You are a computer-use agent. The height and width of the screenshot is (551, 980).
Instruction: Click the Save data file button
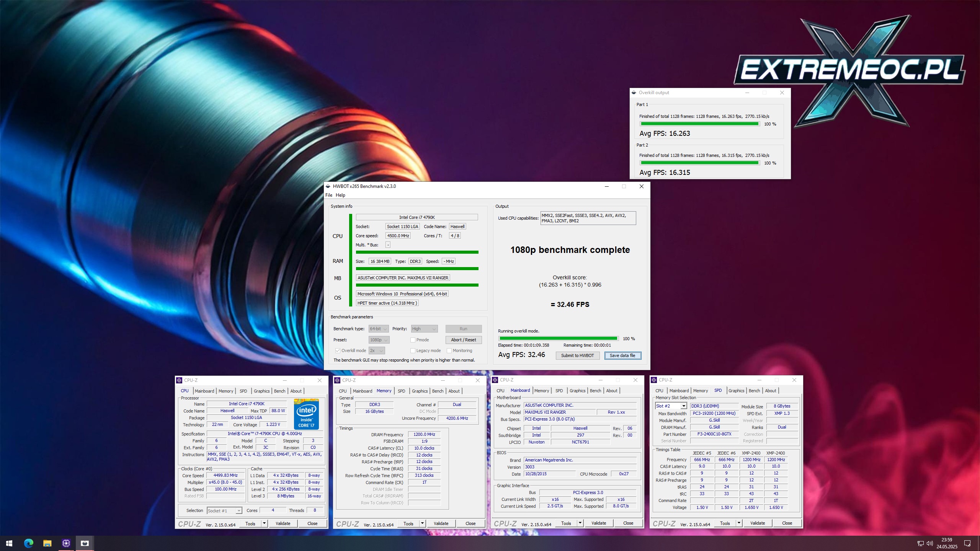(x=622, y=355)
